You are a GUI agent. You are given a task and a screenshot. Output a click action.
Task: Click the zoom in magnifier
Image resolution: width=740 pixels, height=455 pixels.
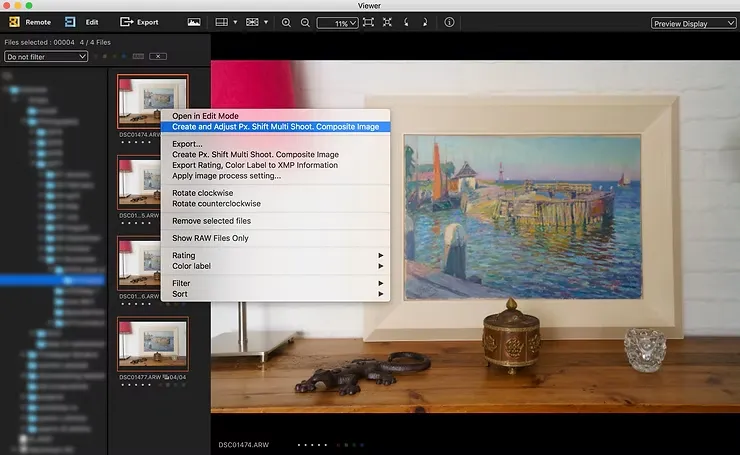287,22
